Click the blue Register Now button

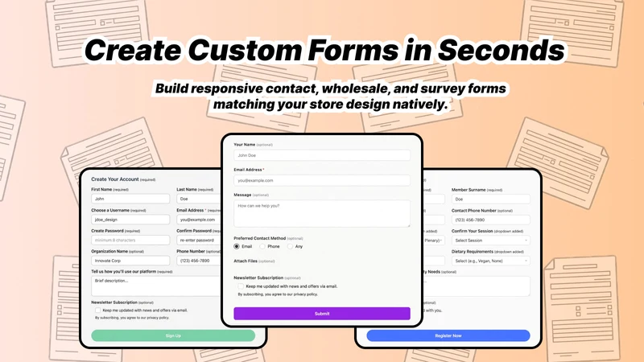(448, 335)
